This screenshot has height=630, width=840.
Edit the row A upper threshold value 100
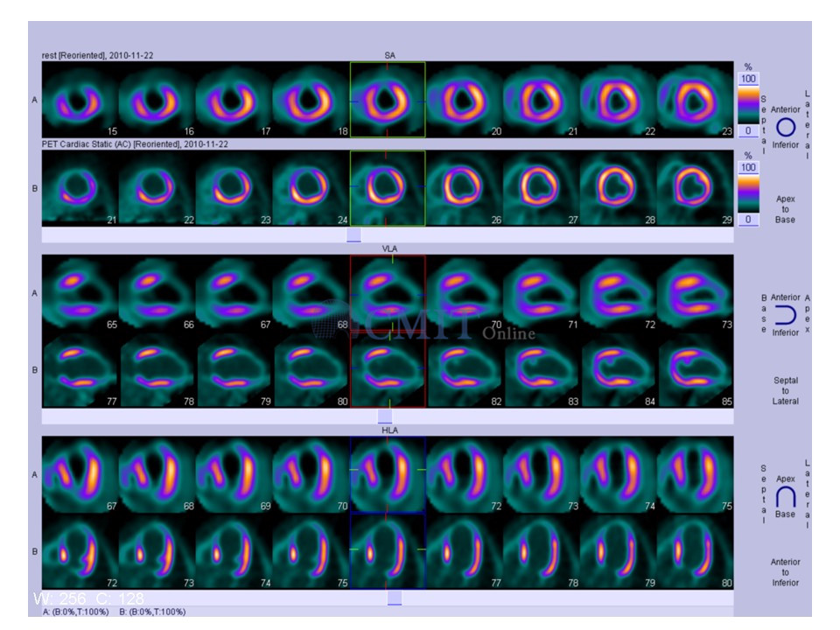tap(748, 79)
